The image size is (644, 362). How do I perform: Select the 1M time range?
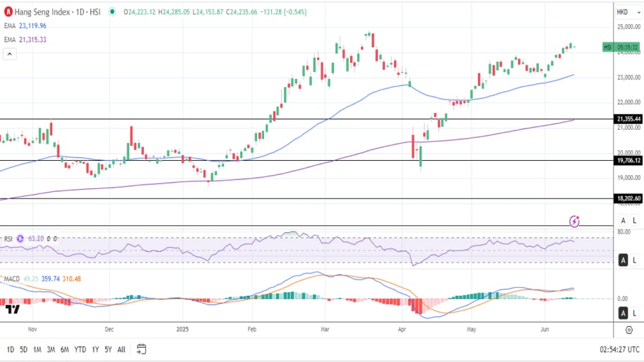(x=37, y=349)
